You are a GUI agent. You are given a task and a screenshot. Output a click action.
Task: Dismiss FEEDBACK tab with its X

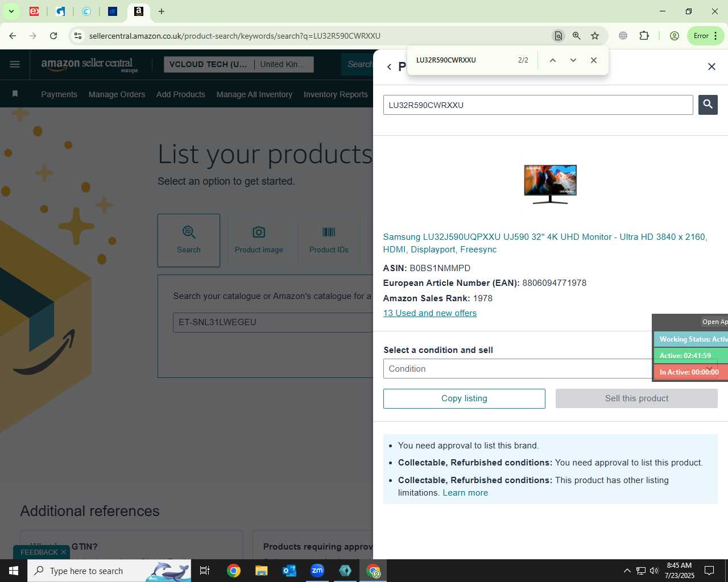pos(64,552)
